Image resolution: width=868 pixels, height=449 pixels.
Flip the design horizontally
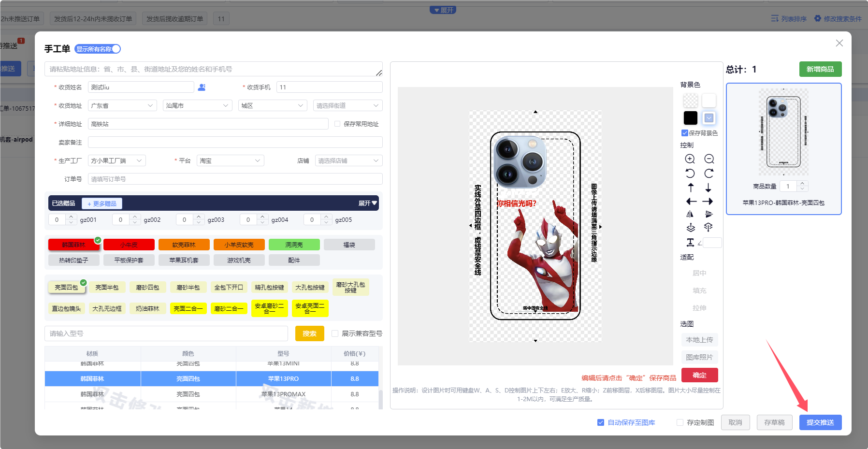point(690,214)
